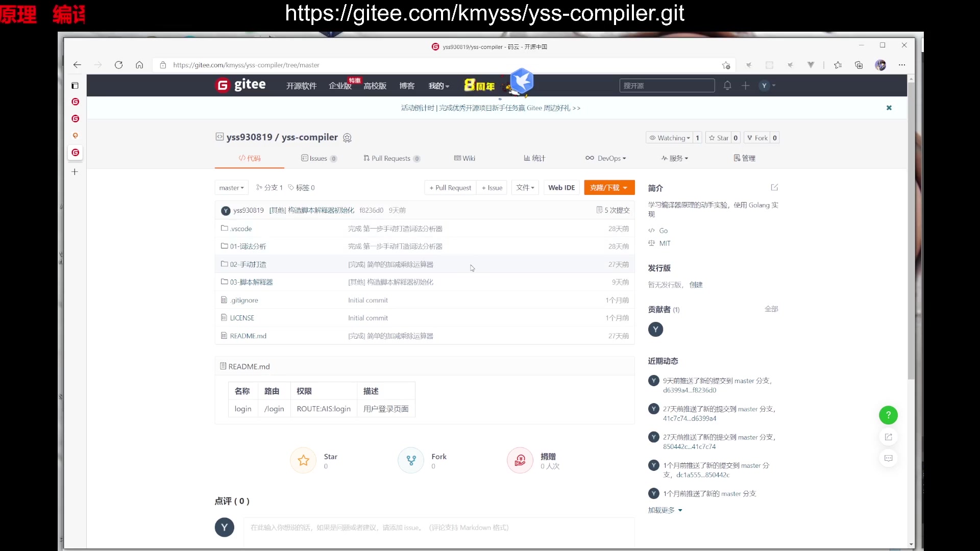This screenshot has width=980, height=551.
Task: Open the 03-脚本解释器 folder
Action: (251, 282)
